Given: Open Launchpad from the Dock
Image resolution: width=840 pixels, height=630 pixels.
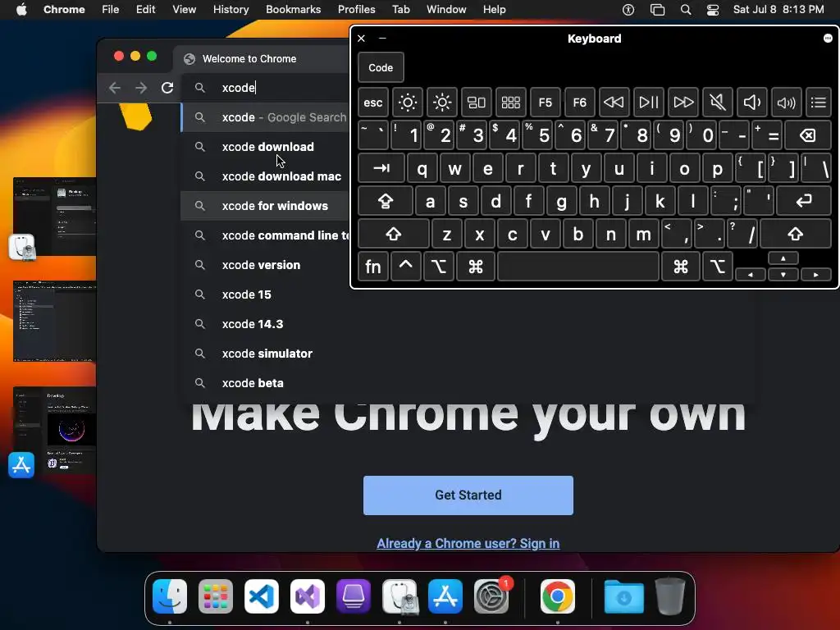Looking at the screenshot, I should pos(216,596).
